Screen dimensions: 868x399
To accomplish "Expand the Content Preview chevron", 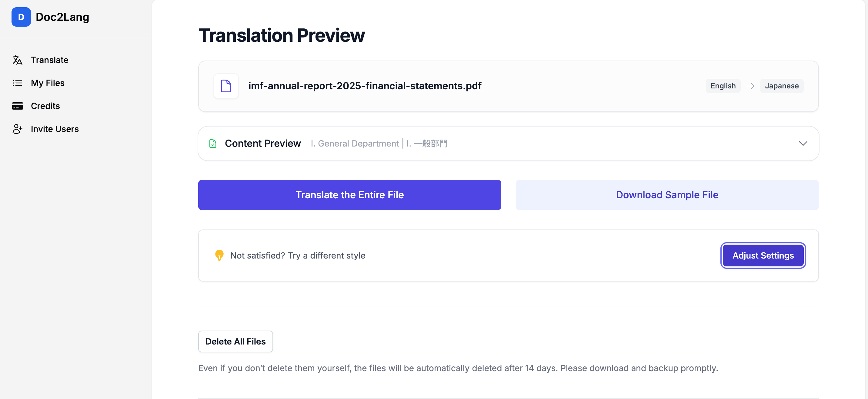I will coord(803,143).
